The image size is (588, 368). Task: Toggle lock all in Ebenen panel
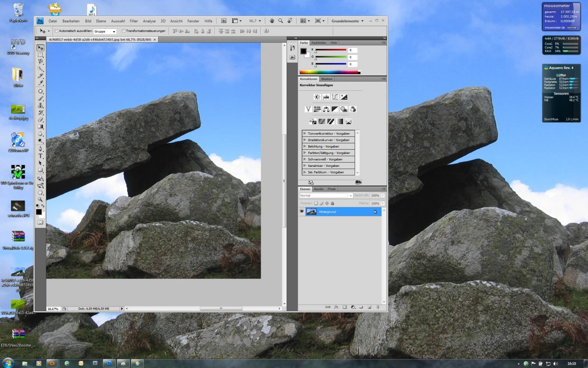tap(332, 203)
